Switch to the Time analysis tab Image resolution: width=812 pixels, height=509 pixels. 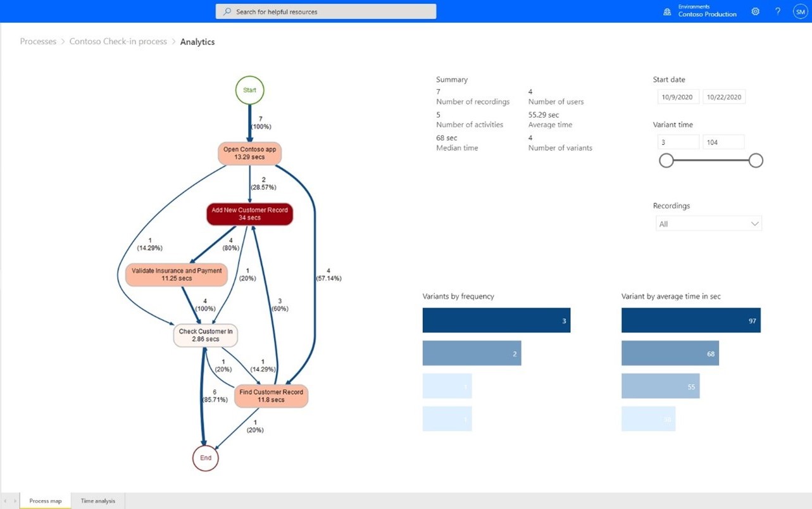click(97, 500)
